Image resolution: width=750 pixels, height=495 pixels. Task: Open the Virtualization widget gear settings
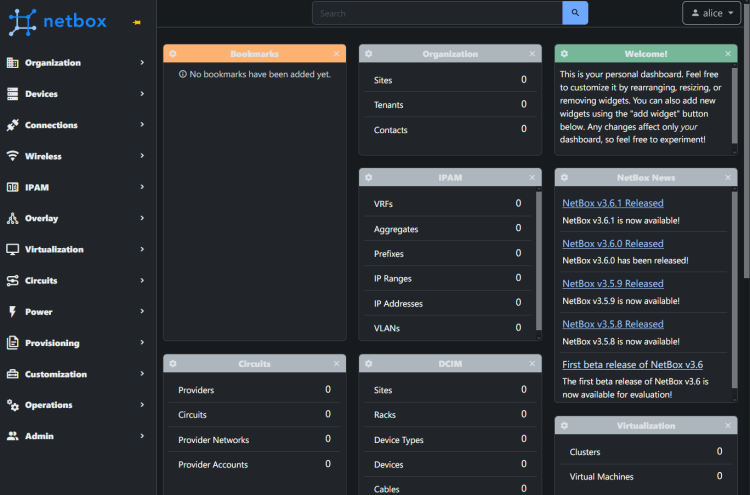pyautogui.click(x=564, y=425)
